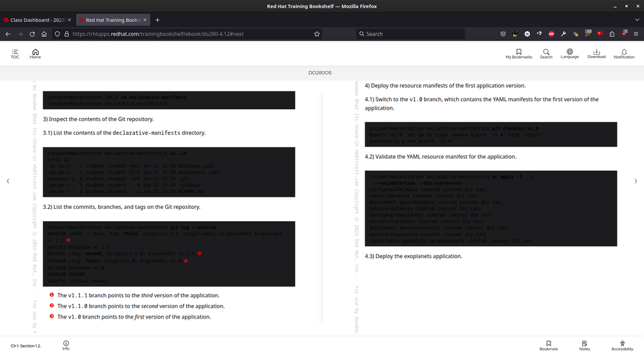644x354 pixels.
Task: Open the Notification bell
Action: coord(624,54)
